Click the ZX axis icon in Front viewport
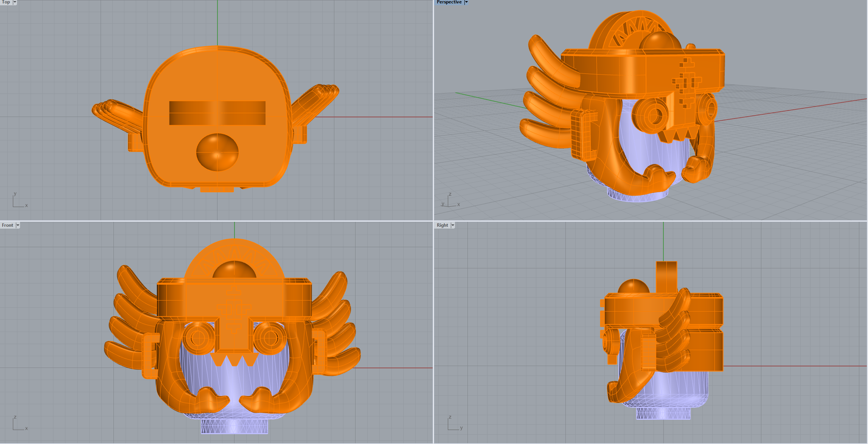 coord(19,424)
